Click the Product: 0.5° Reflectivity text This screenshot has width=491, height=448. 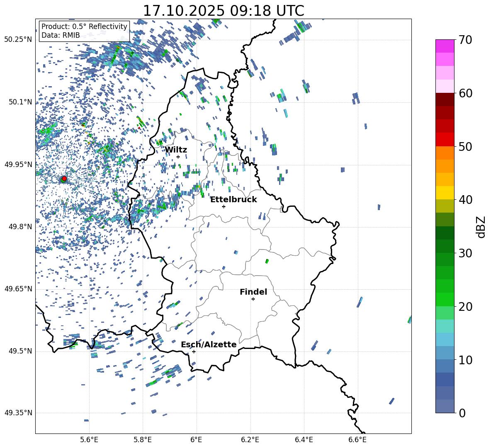pos(84,27)
